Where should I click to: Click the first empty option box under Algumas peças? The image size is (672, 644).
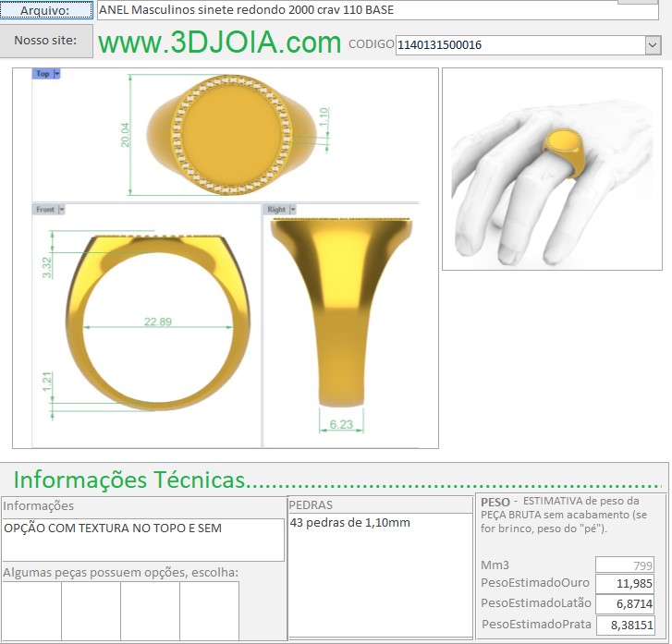31,610
